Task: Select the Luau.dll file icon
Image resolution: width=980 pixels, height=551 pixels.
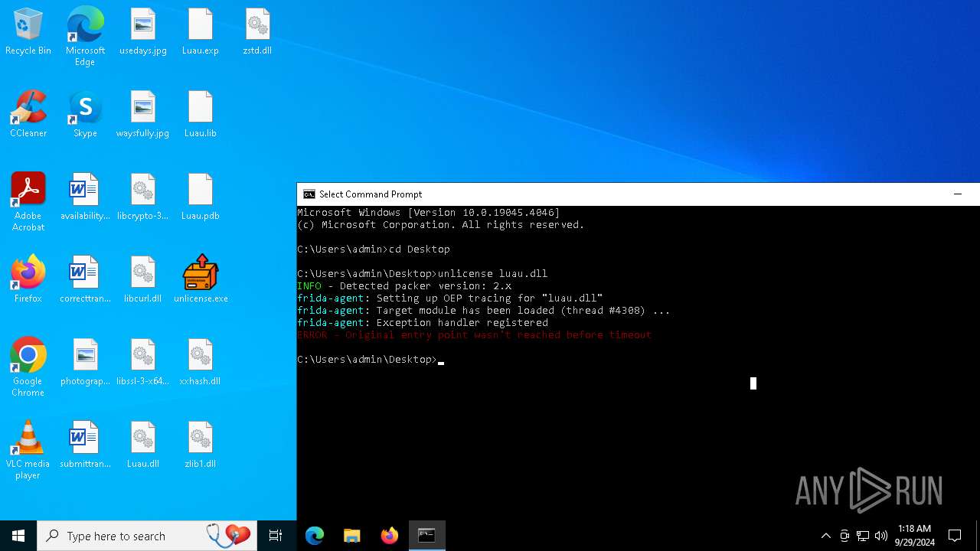Action: [x=143, y=445]
